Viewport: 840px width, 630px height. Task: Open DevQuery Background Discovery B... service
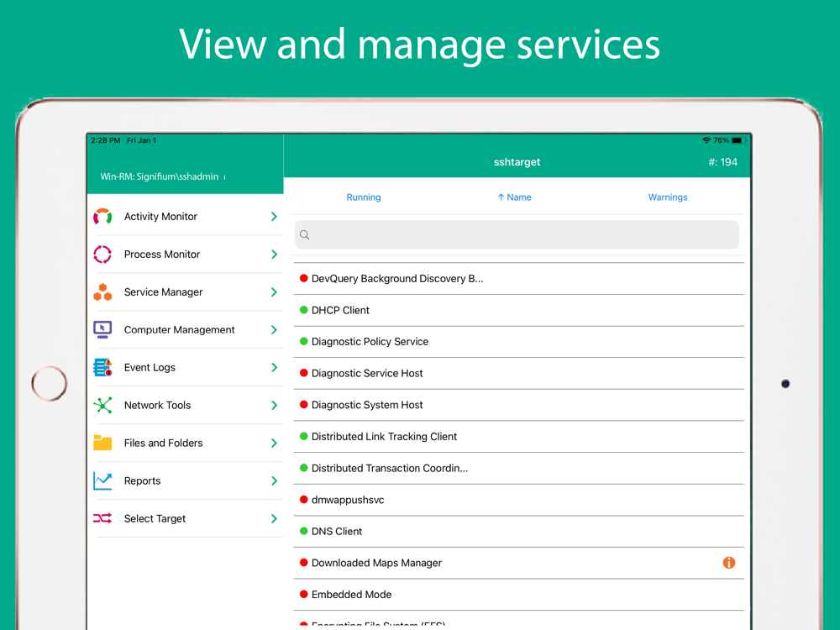[x=518, y=279]
